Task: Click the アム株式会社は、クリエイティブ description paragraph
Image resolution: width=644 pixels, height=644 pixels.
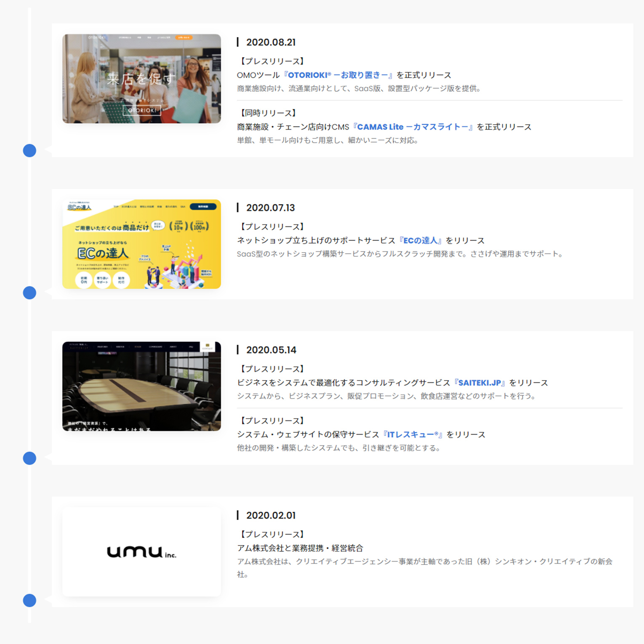Action: coord(425,568)
